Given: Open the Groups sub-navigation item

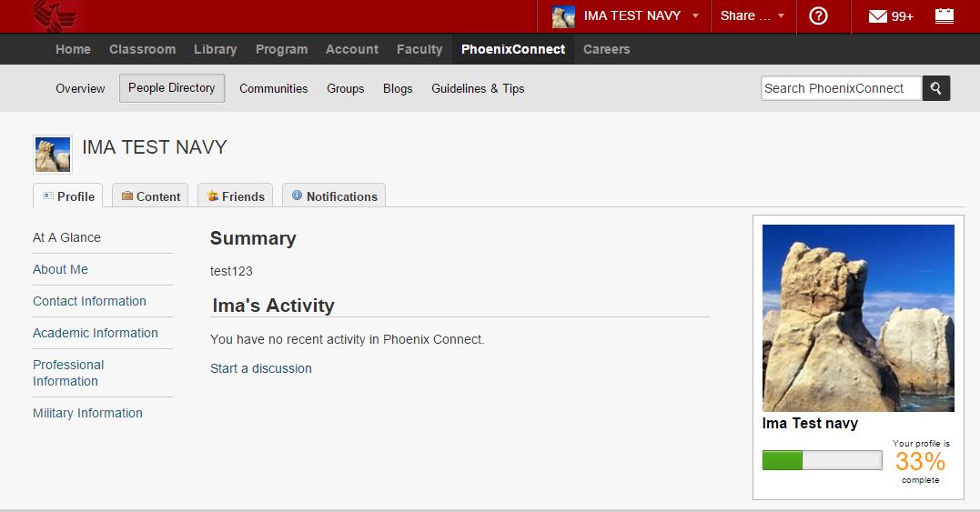Looking at the screenshot, I should click(345, 88).
